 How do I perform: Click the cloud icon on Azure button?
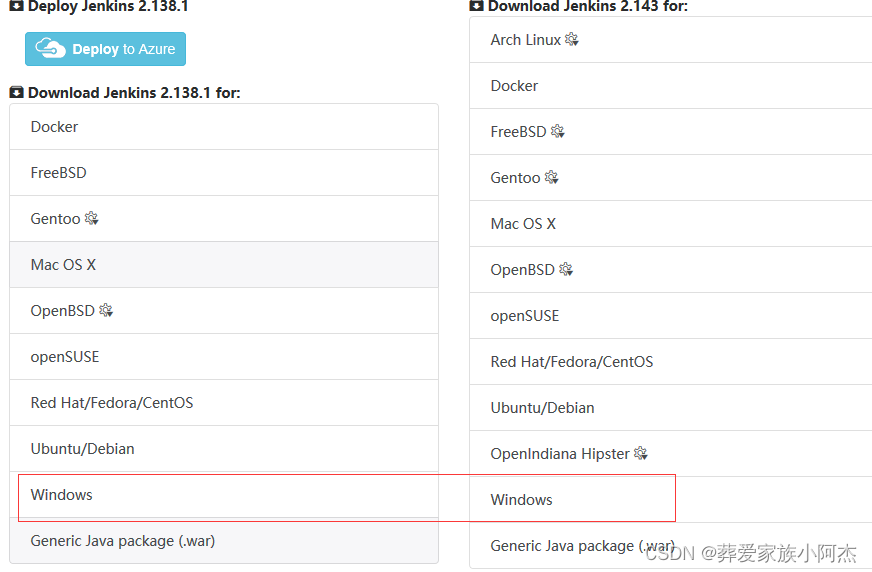(51, 48)
